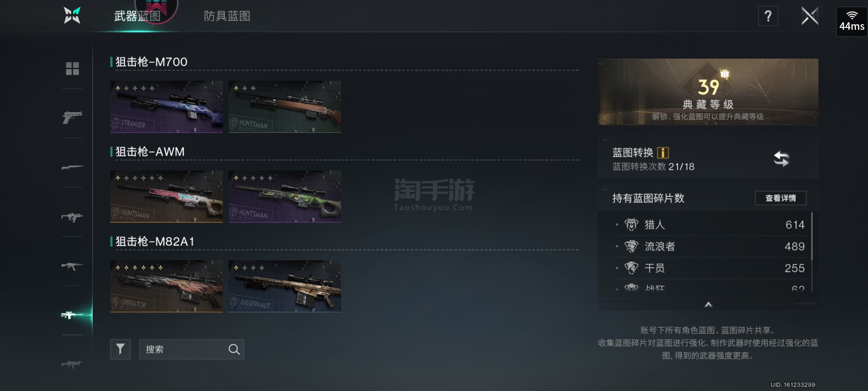868x391 pixels.
Task: Open the blueprint filter funnel icon
Action: tap(120, 349)
